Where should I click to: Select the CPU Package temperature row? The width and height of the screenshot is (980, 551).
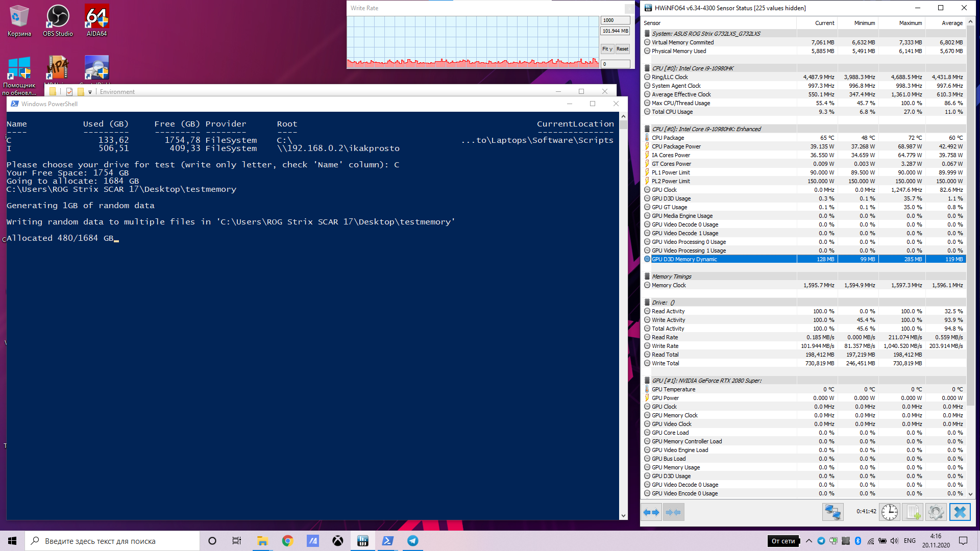coord(803,138)
